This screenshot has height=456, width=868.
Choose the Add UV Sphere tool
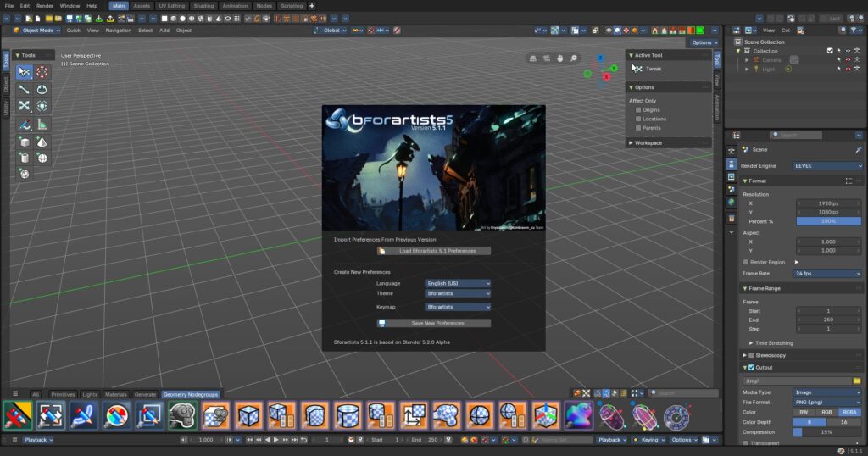(x=42, y=158)
